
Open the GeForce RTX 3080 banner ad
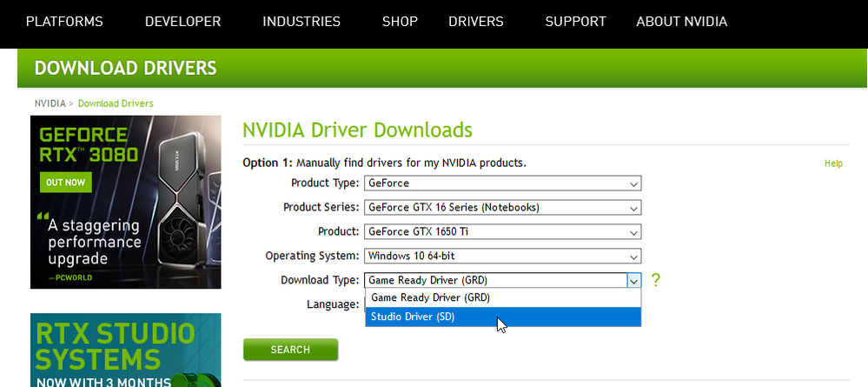click(126, 203)
